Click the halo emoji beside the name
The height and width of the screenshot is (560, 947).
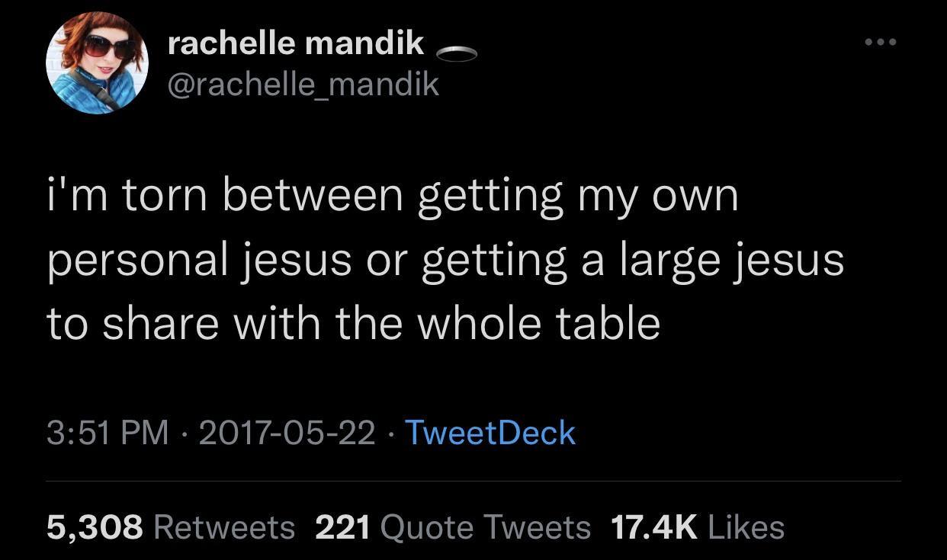coord(457,53)
